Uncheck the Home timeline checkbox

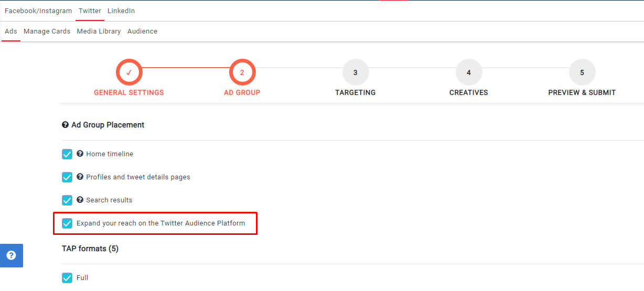pos(67,154)
